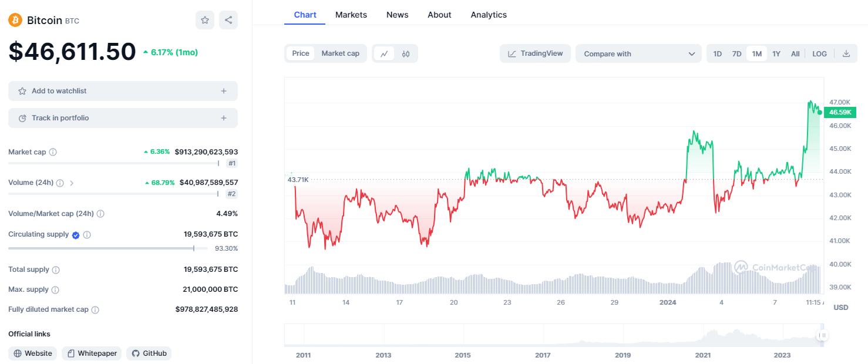The image size is (868, 364).
Task: Click the Add to watchlist button
Action: 122,90
